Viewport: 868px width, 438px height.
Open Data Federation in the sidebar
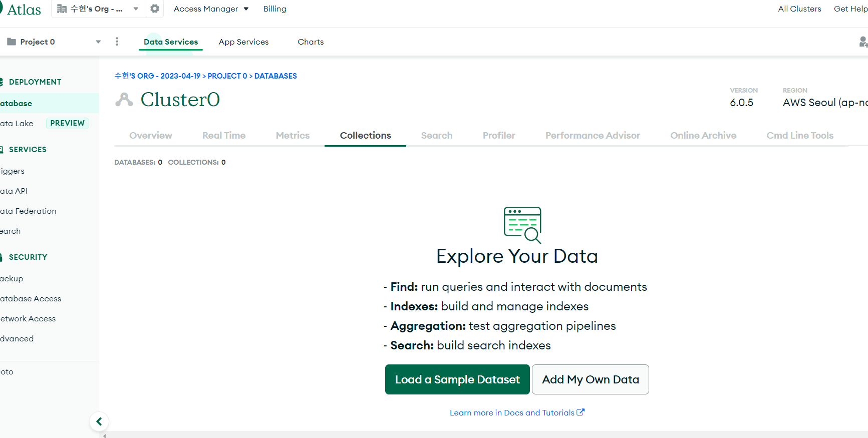(x=28, y=211)
